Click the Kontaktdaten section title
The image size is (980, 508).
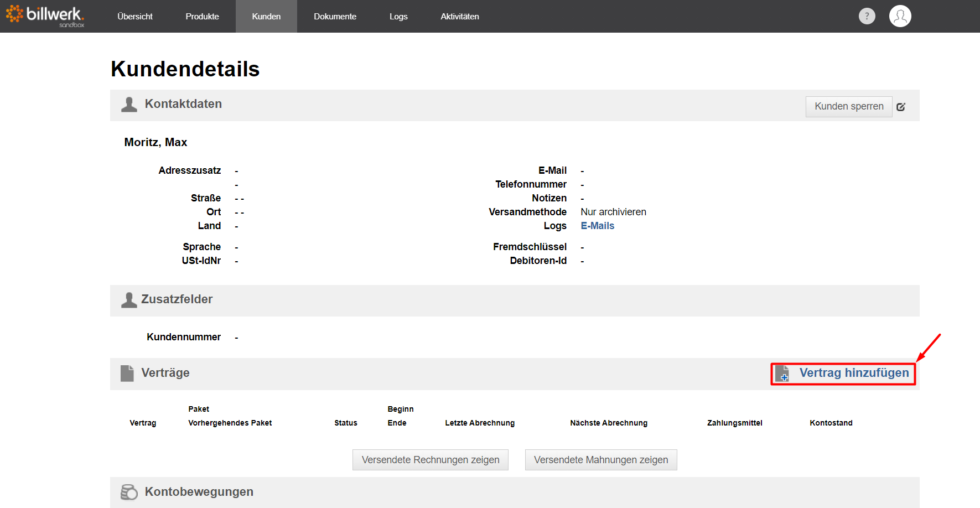click(183, 104)
